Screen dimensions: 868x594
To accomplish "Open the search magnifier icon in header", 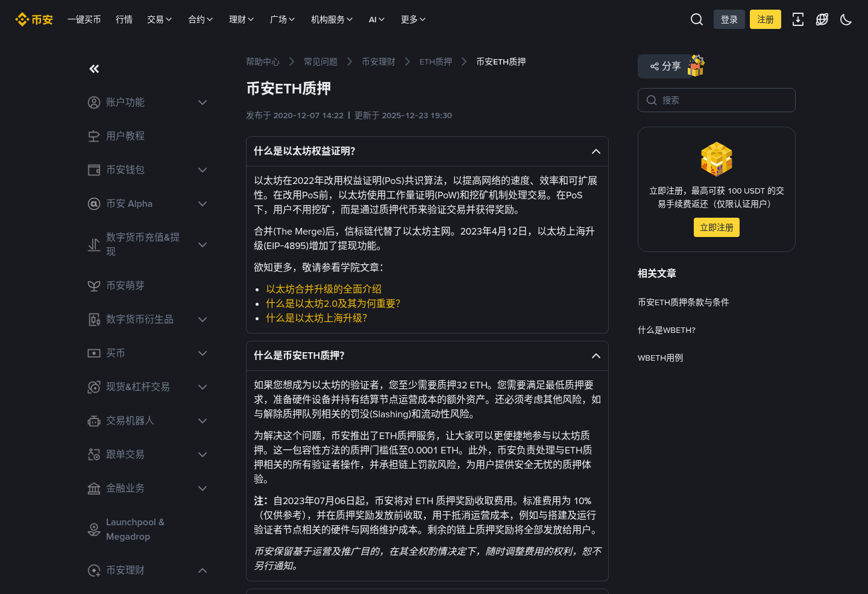I will [x=697, y=19].
